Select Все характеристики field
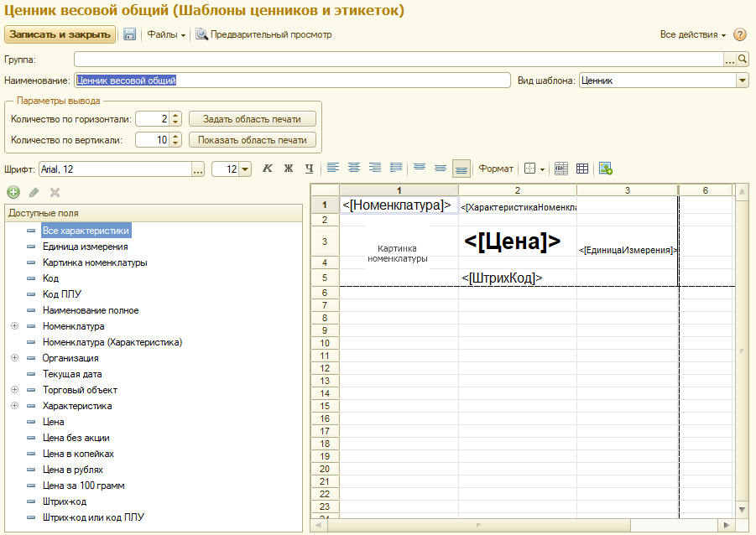Image resolution: width=756 pixels, height=535 pixels. (x=86, y=231)
